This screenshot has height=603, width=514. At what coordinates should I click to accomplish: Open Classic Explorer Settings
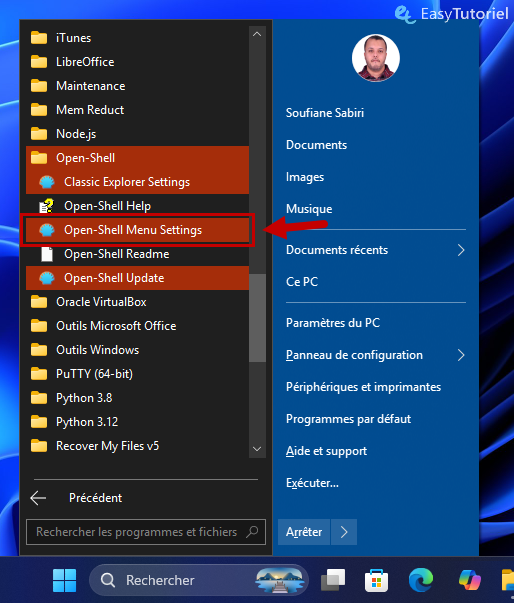pos(137,182)
